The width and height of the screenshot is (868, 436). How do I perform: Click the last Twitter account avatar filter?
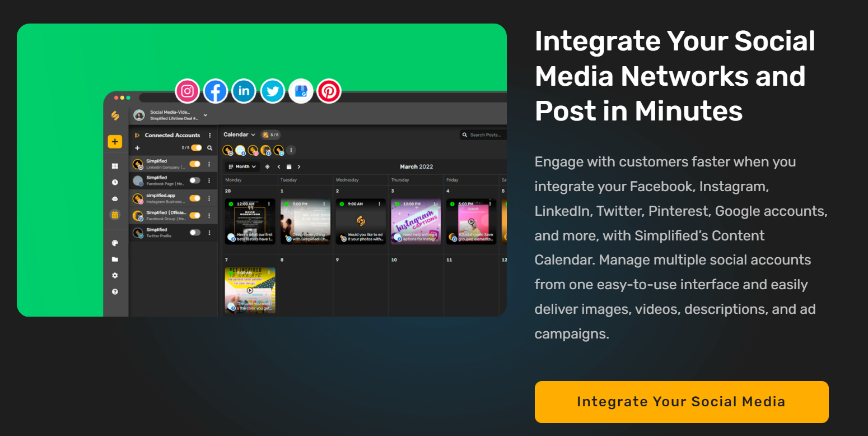[x=278, y=150]
